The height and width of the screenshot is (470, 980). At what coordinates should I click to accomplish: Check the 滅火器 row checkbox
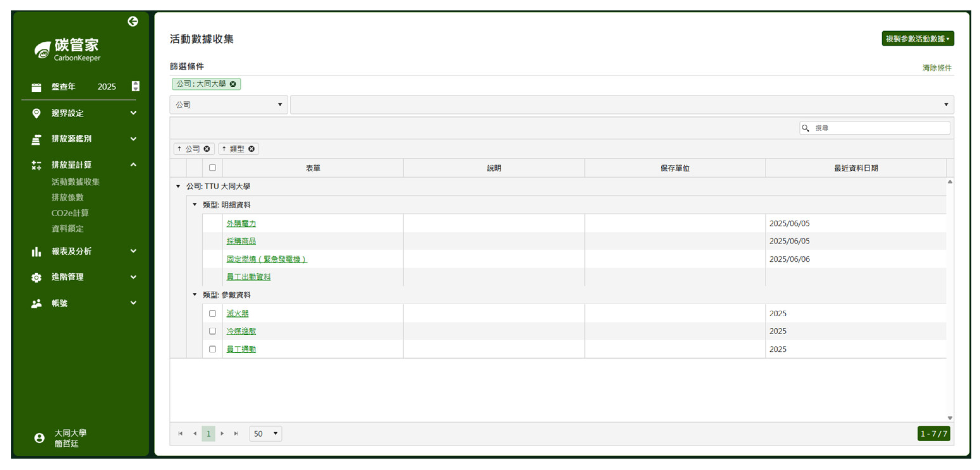click(212, 313)
